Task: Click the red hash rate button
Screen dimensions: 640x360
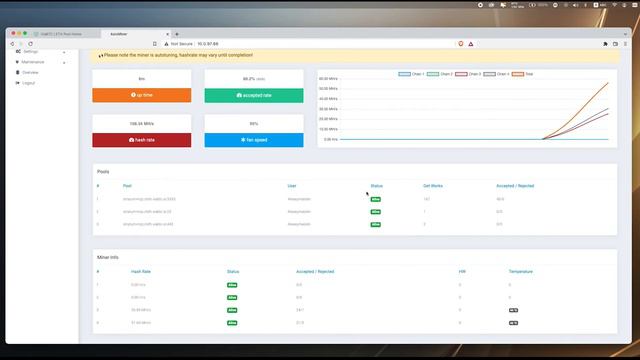Action: [142, 140]
